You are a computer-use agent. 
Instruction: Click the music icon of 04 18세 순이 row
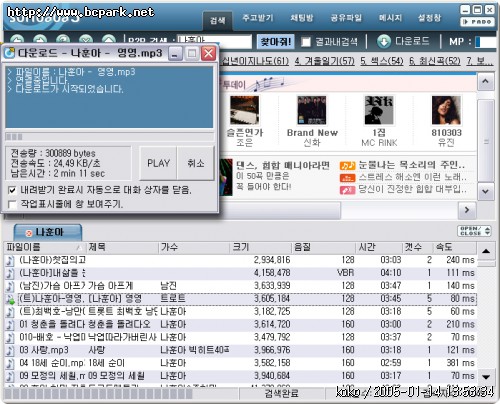(10, 363)
